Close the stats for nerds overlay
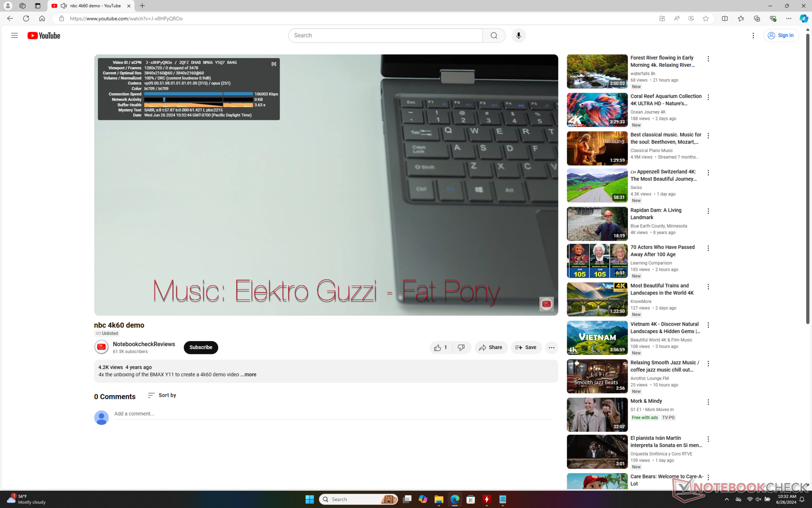Screen dimensions: 812x508 point(274,64)
